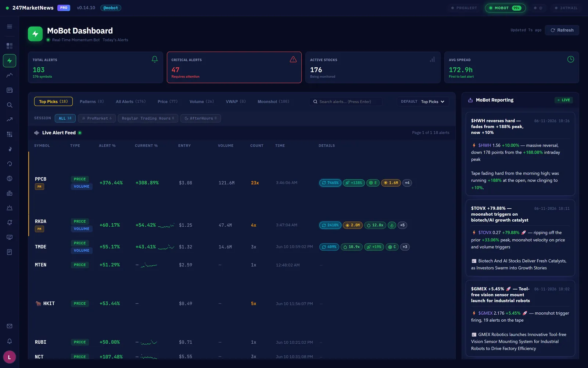
Task: Select the active lightning bolt MoBot icon
Action: click(x=10, y=61)
